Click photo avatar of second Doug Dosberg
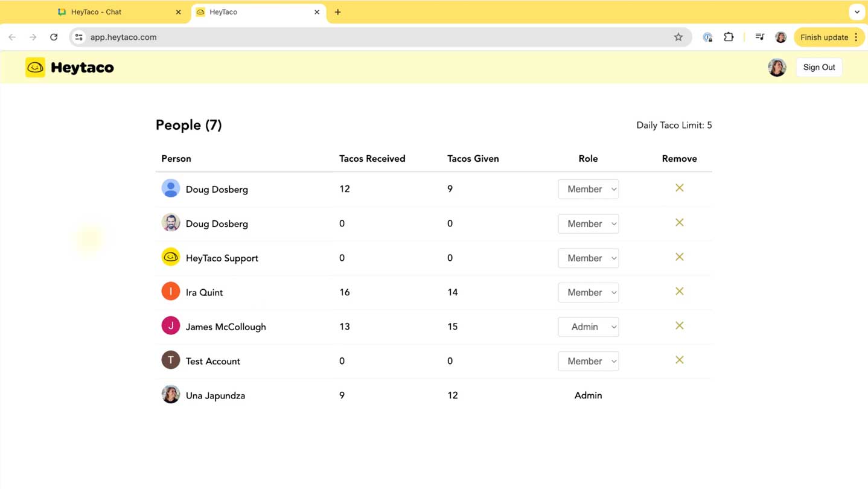The image size is (868, 489). tap(171, 223)
